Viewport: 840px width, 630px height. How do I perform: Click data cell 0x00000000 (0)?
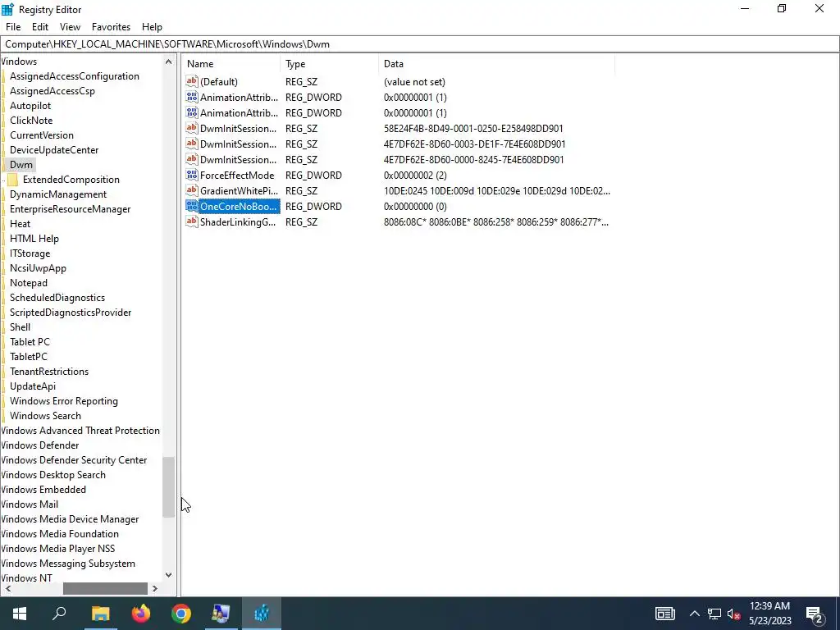[x=415, y=206]
